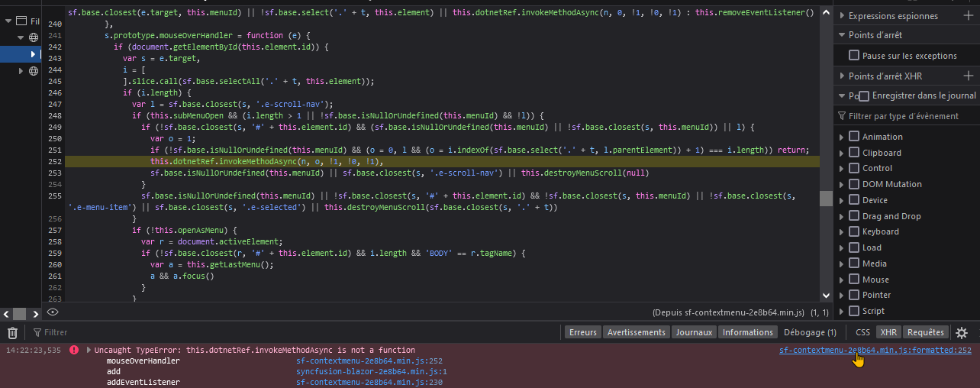Click the eye icon below the code editor
Viewport: 980px width, 388px height.
click(53, 312)
